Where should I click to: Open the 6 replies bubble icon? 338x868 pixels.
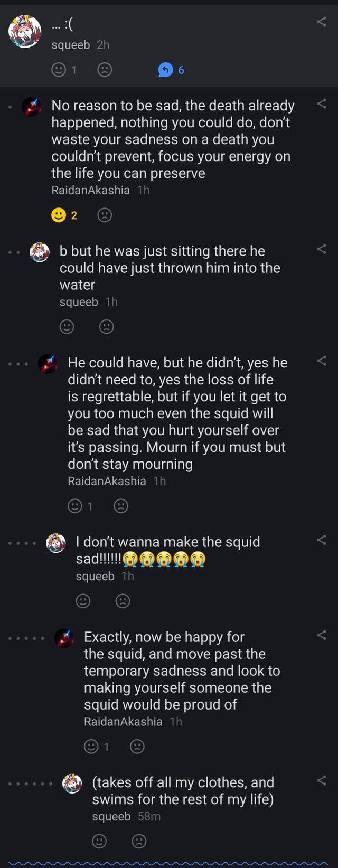pyautogui.click(x=166, y=69)
